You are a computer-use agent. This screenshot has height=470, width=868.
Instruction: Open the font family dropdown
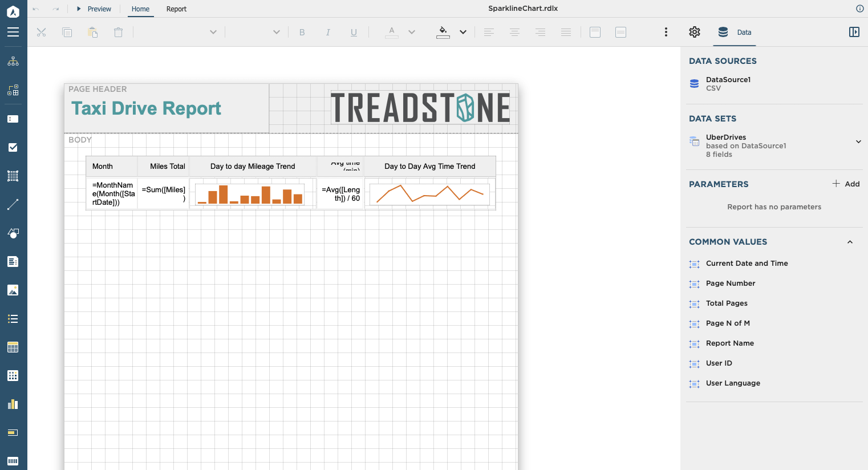pyautogui.click(x=213, y=32)
